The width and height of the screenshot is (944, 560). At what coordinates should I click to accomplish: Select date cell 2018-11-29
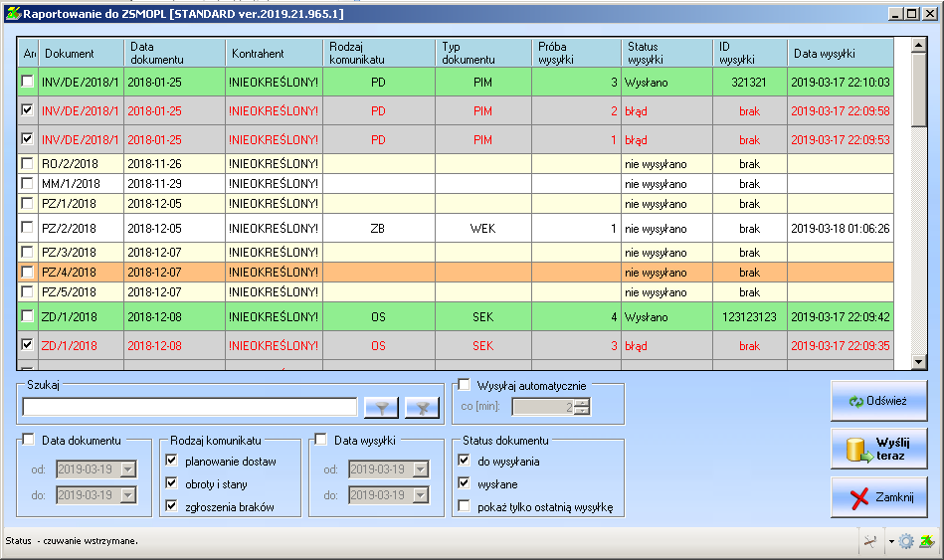point(175,184)
